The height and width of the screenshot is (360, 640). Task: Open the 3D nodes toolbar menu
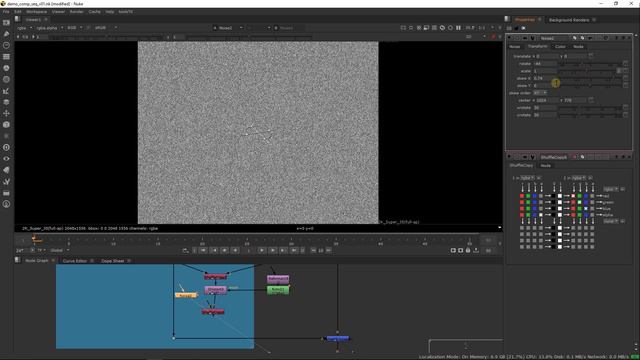tap(6, 124)
